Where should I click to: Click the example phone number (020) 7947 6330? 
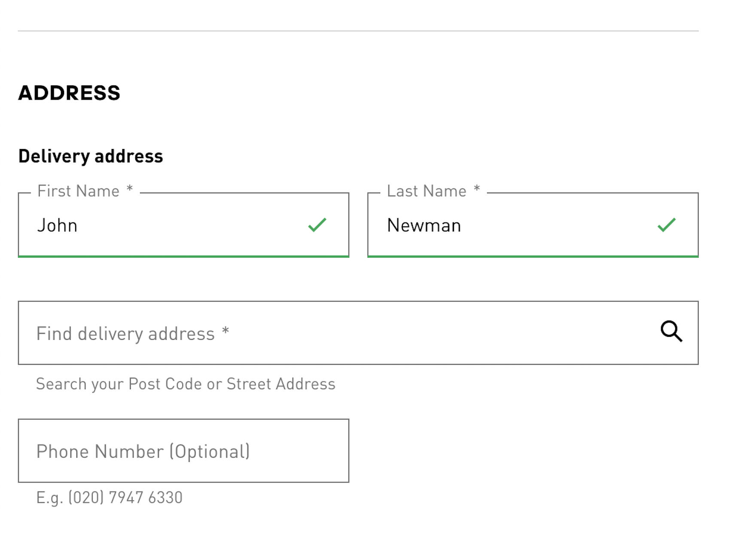[110, 497]
